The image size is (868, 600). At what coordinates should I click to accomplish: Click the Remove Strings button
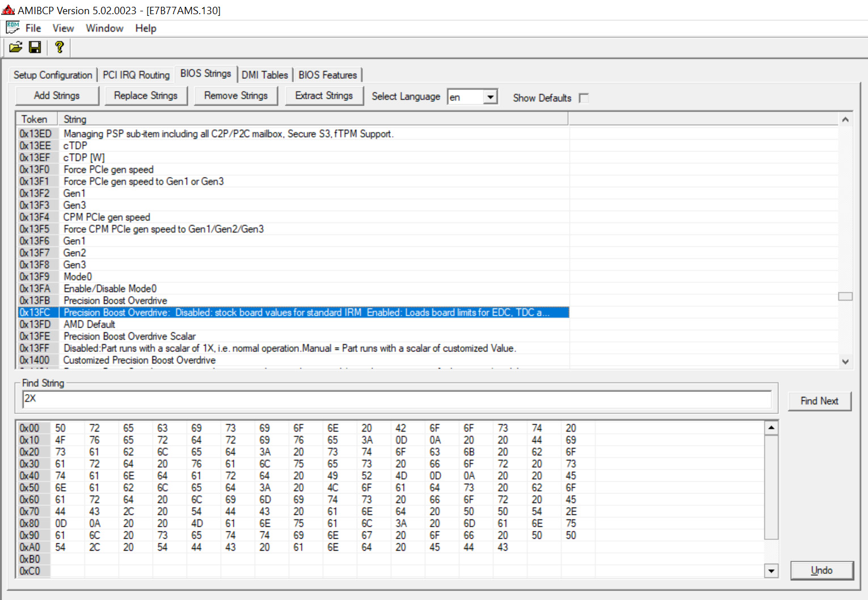tap(236, 96)
